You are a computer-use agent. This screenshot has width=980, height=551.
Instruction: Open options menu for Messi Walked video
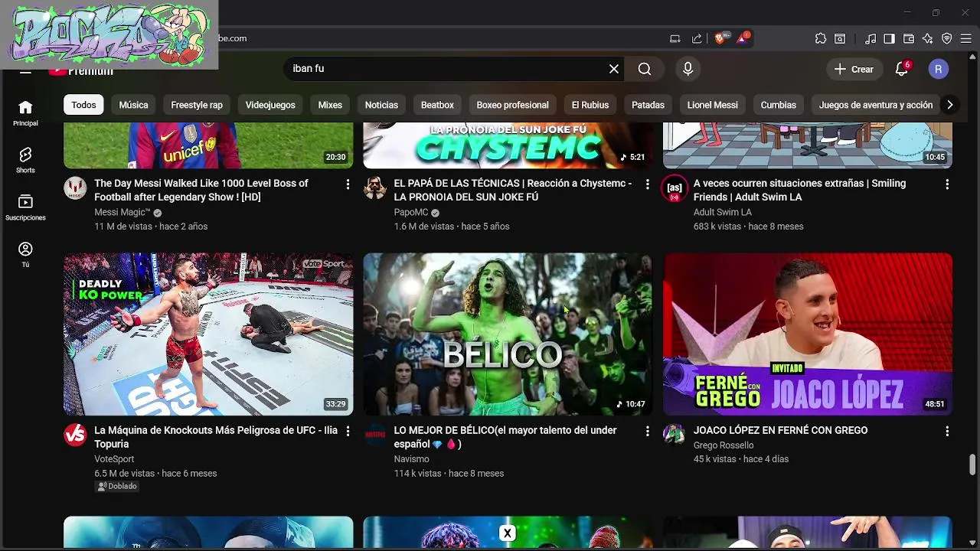tap(348, 184)
